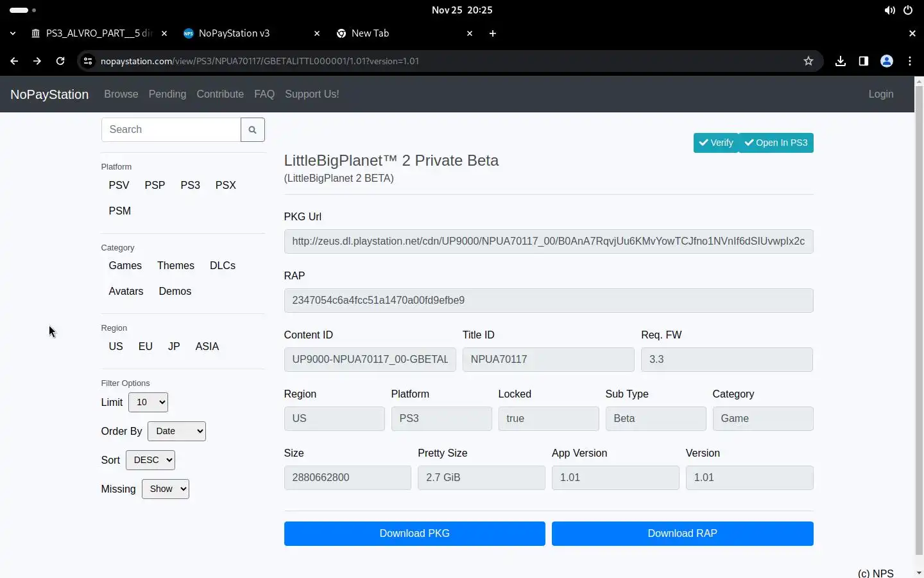Open the Chrome three-dot menu
This screenshot has height=578, width=924.
[910, 61]
